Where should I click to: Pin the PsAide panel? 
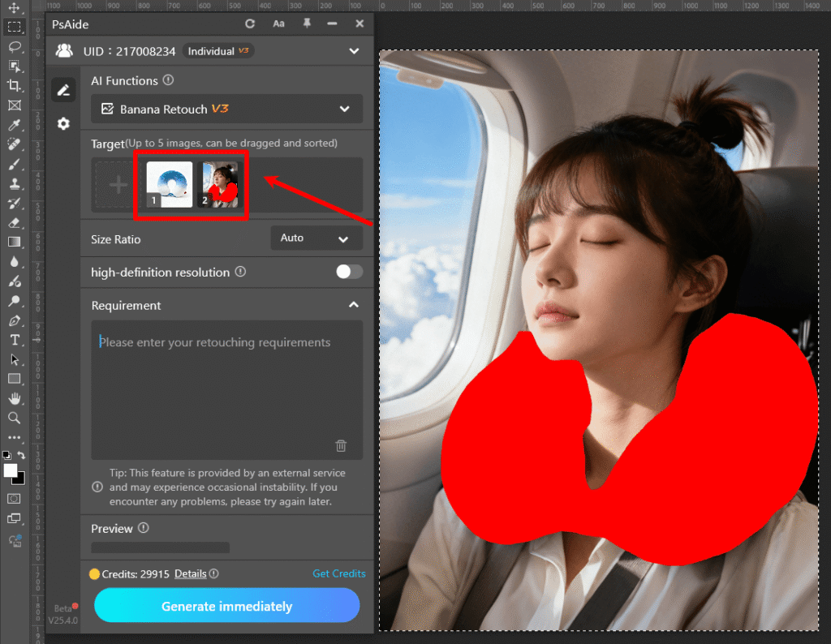click(x=307, y=24)
